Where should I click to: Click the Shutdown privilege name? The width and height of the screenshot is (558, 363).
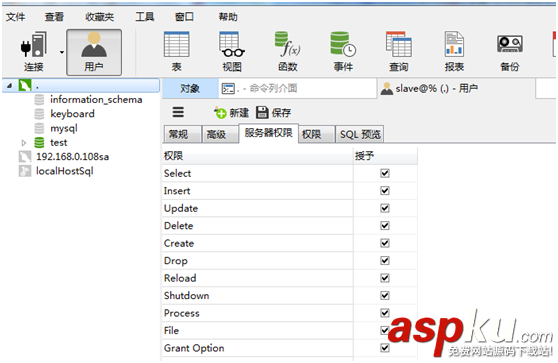[x=186, y=296]
